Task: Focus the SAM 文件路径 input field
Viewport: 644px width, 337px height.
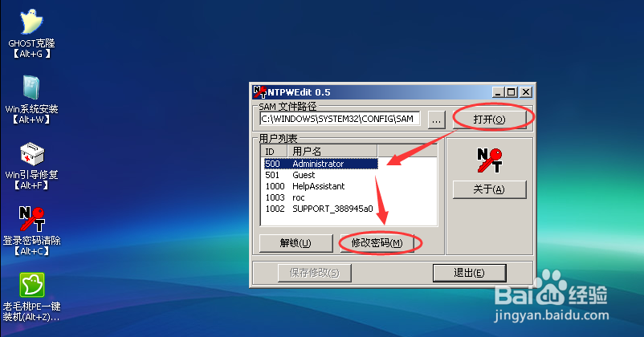Action: [340, 119]
